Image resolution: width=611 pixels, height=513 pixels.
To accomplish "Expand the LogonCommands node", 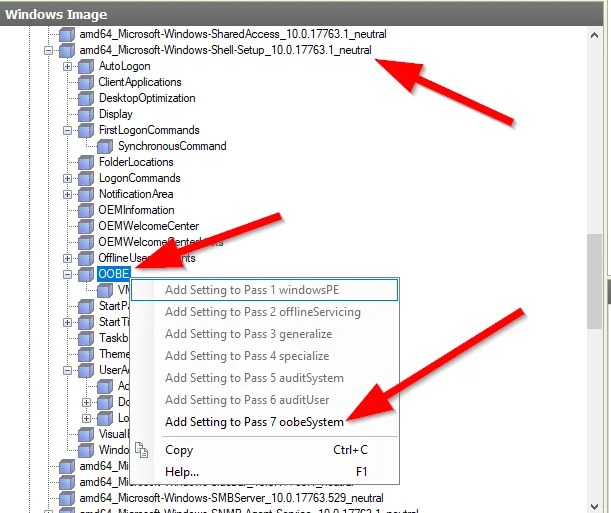I will (x=67, y=178).
